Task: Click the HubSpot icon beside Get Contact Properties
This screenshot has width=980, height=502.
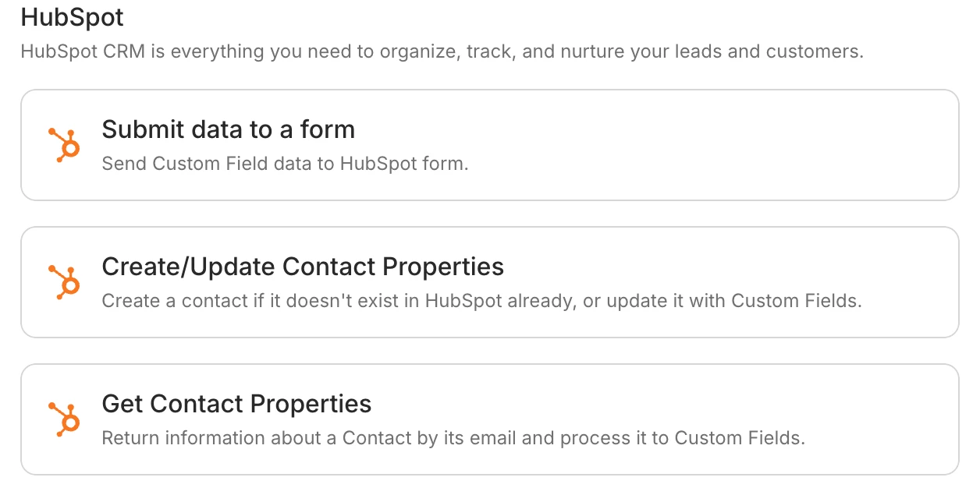Action: pos(64,419)
